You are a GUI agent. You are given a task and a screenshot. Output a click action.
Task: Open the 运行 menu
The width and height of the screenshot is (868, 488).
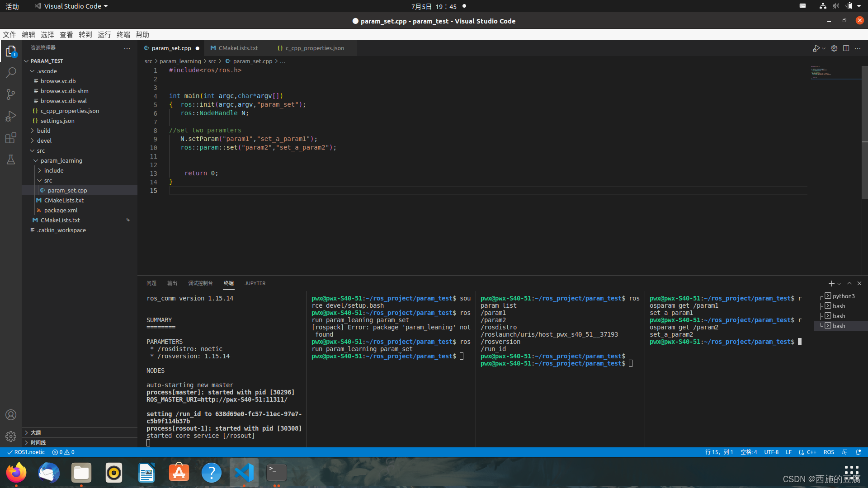pos(104,35)
